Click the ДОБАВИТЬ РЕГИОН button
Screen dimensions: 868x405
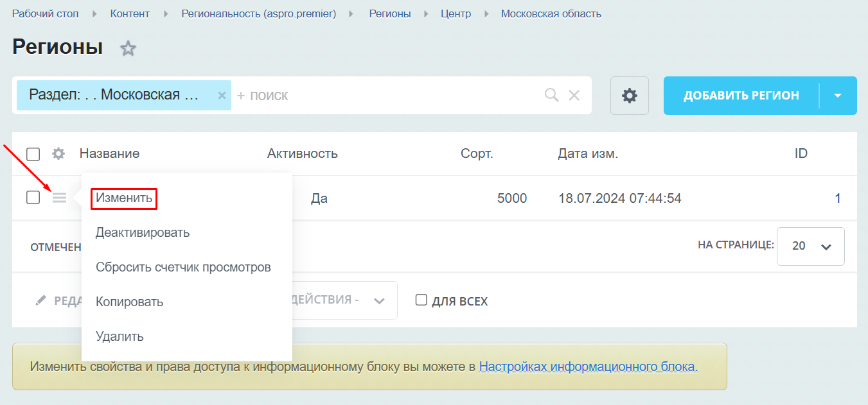[741, 96]
